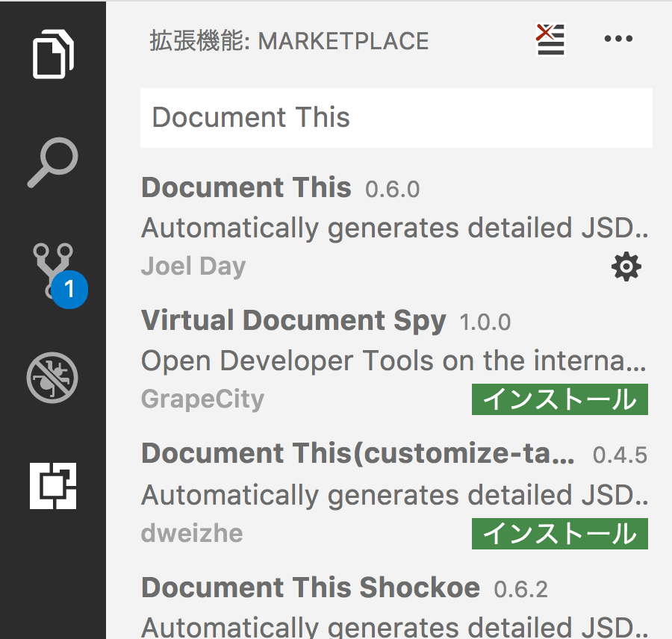This screenshot has width=672, height=639.
Task: Open the Search view magnifier icon
Action: [x=53, y=163]
